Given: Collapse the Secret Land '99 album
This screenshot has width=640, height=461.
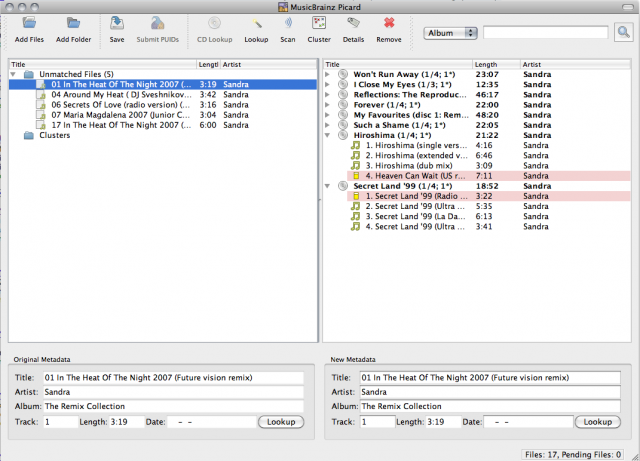Looking at the screenshot, I should click(x=327, y=186).
